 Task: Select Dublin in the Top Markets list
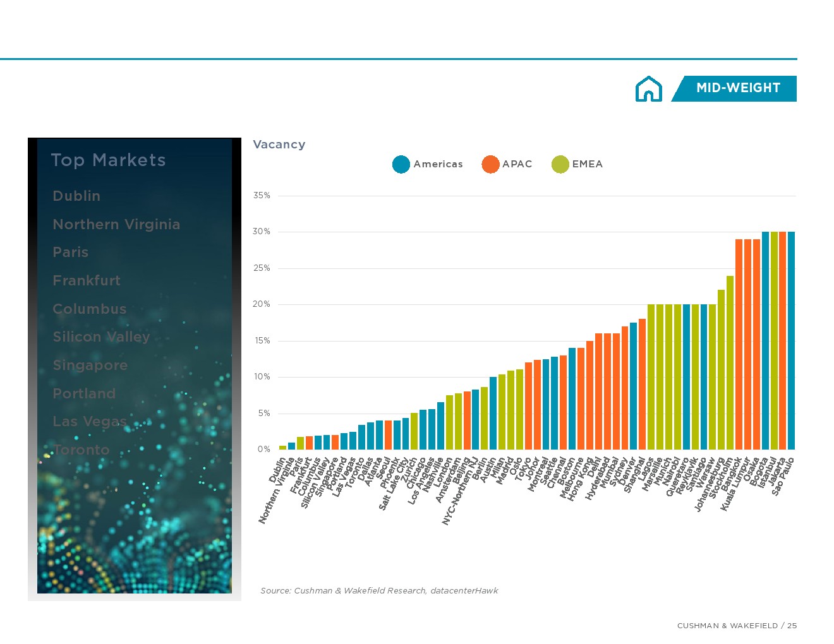pyautogui.click(x=76, y=196)
